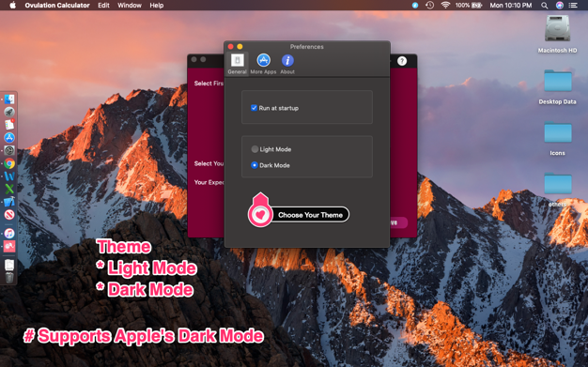Viewport: 588px width, 367px height.
Task: Open the notes app with red badge
Action: (9, 125)
